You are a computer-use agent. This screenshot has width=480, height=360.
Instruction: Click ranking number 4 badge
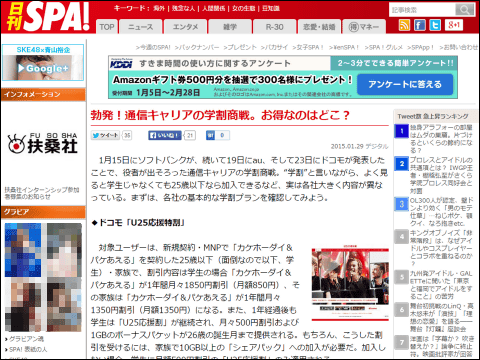pyautogui.click(x=402, y=237)
